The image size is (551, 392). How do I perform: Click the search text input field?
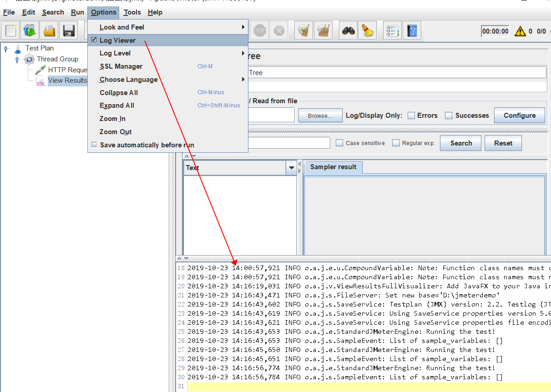click(x=288, y=143)
